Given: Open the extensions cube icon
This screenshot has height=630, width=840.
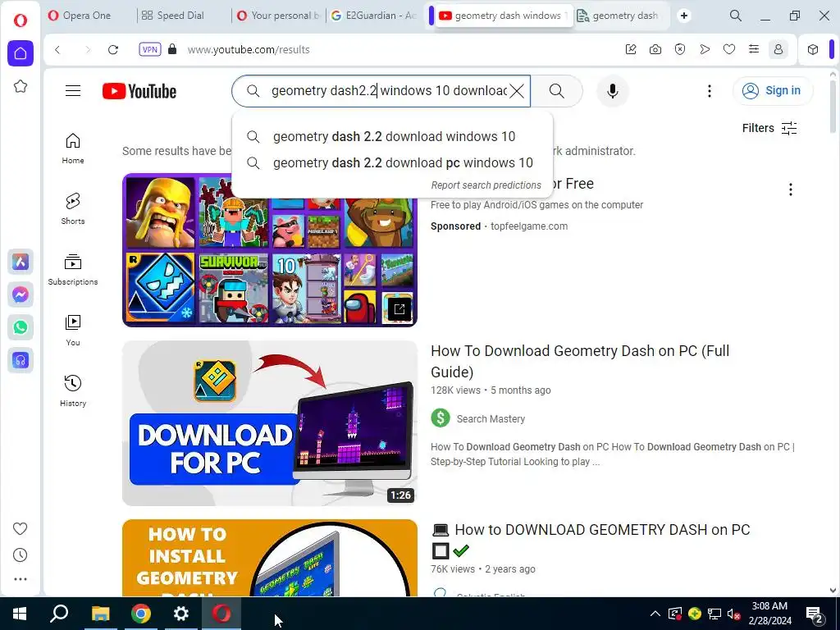Looking at the screenshot, I should (x=813, y=50).
